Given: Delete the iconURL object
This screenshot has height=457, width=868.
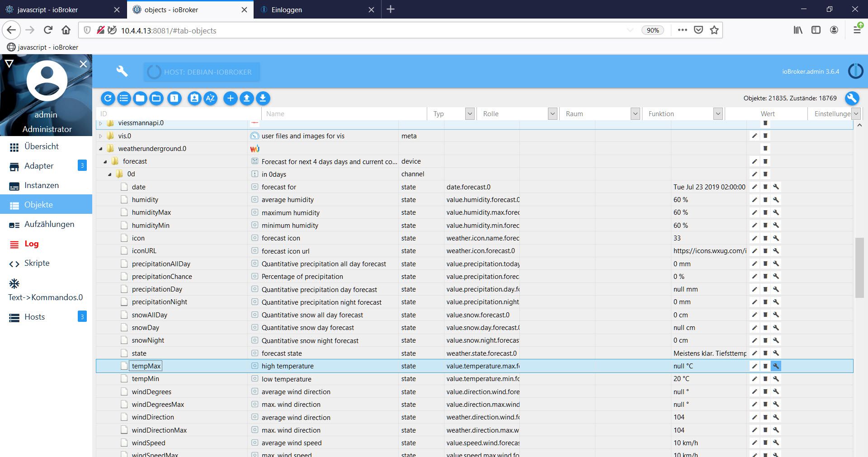Looking at the screenshot, I should 765,251.
